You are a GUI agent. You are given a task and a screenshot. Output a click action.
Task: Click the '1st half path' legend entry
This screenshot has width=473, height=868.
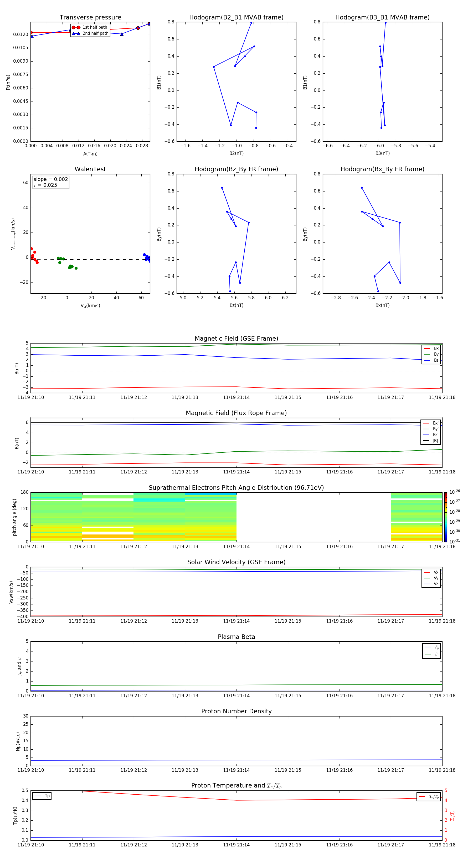(90, 27)
